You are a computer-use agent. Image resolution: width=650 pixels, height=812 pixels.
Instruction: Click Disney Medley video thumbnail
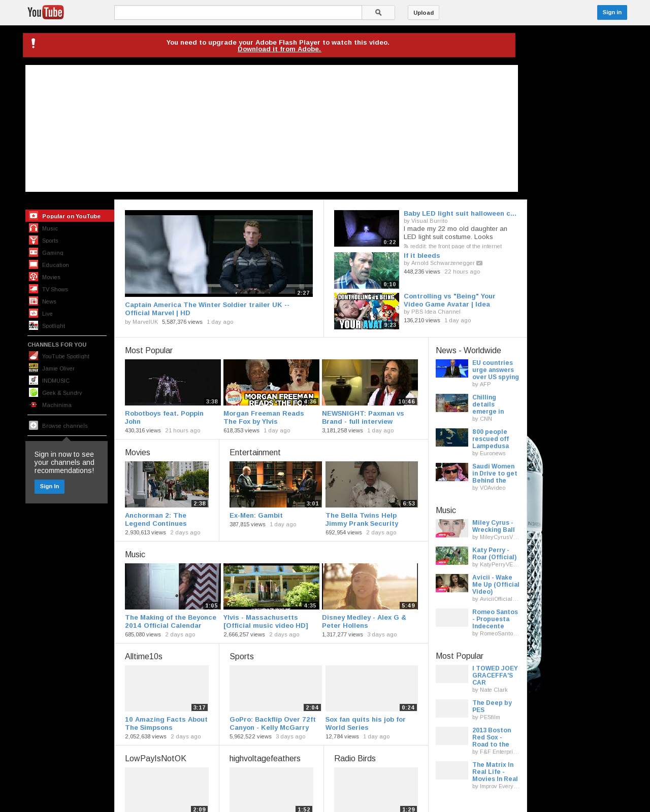coord(370,586)
